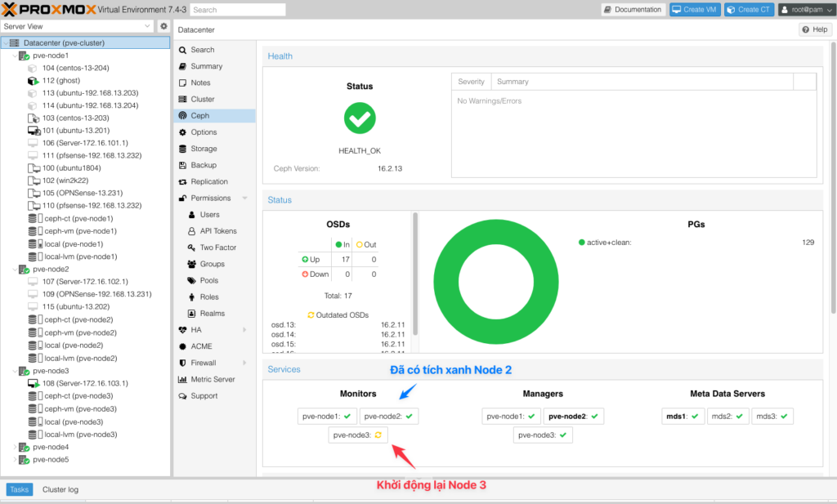Click the Severity column header
This screenshot has width=837, height=504.
pyautogui.click(x=472, y=82)
